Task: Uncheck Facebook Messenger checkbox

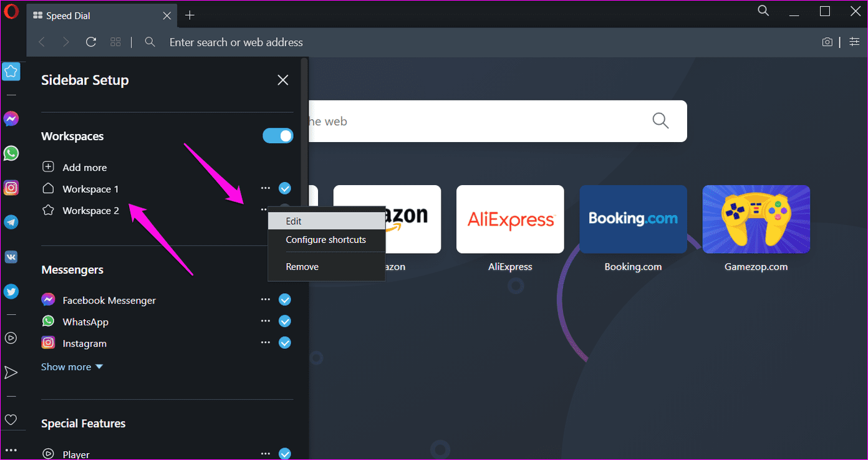Action: point(285,300)
